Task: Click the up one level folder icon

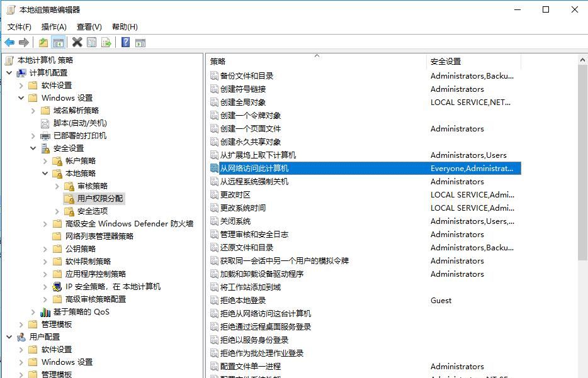Action: pyautogui.click(x=42, y=42)
